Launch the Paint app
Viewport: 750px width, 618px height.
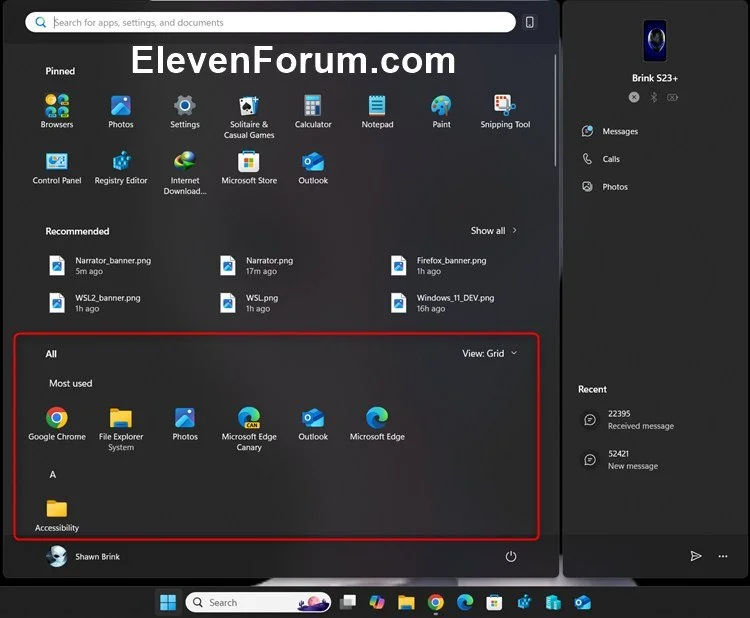click(x=441, y=111)
